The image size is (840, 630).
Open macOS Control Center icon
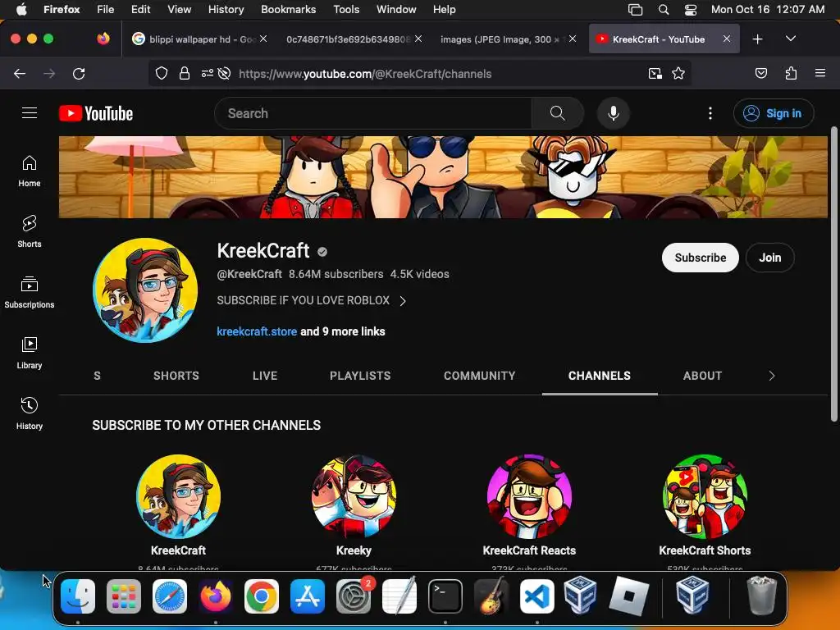pos(691,10)
